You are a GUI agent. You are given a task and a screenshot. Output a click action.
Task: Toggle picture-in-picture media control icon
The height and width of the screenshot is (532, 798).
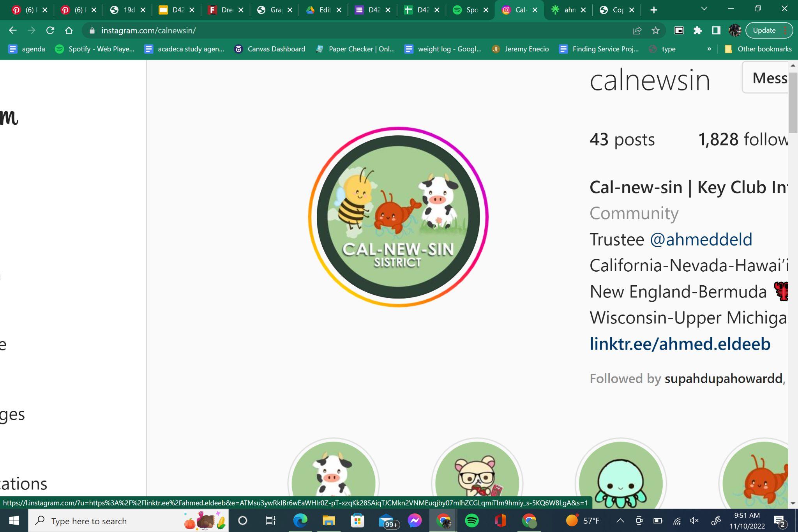pyautogui.click(x=679, y=30)
